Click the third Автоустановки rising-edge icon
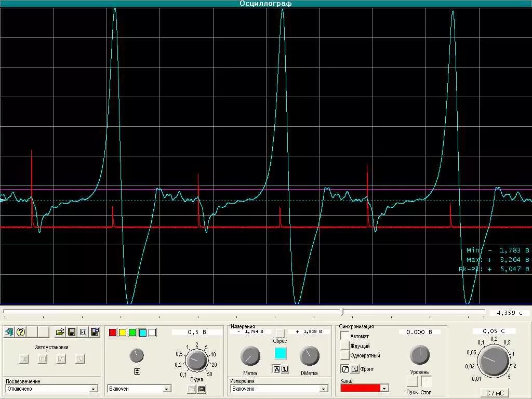Image resolution: width=532 pixels, height=399 pixels. coord(61,358)
